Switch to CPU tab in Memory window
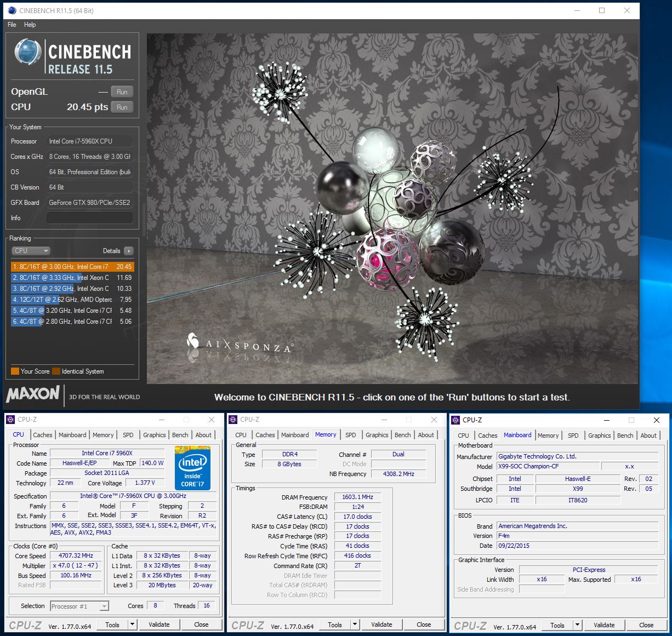The image size is (672, 636). coord(241,435)
